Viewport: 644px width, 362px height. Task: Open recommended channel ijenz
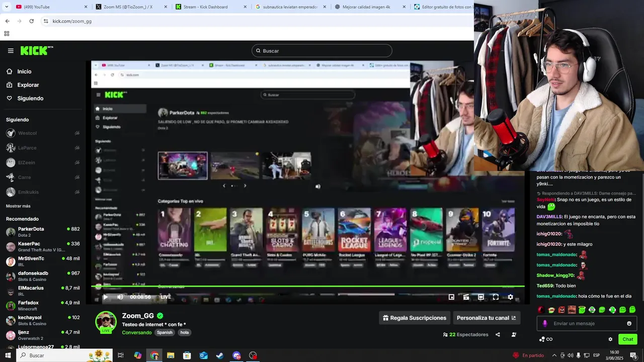pos(43,335)
